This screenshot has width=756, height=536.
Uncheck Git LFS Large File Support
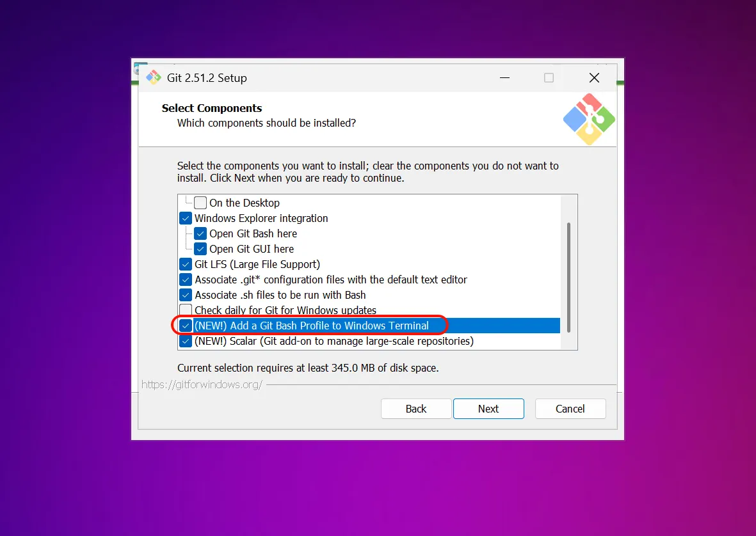tap(186, 264)
